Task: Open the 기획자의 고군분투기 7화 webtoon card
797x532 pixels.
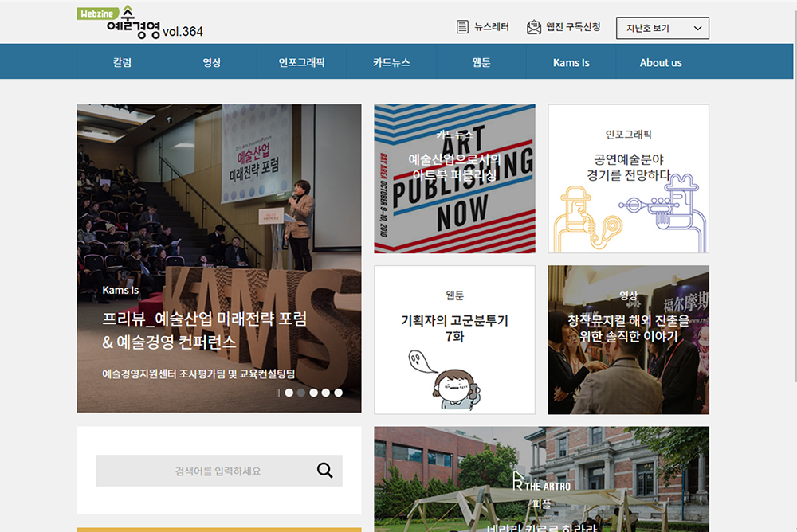Action: [454, 340]
